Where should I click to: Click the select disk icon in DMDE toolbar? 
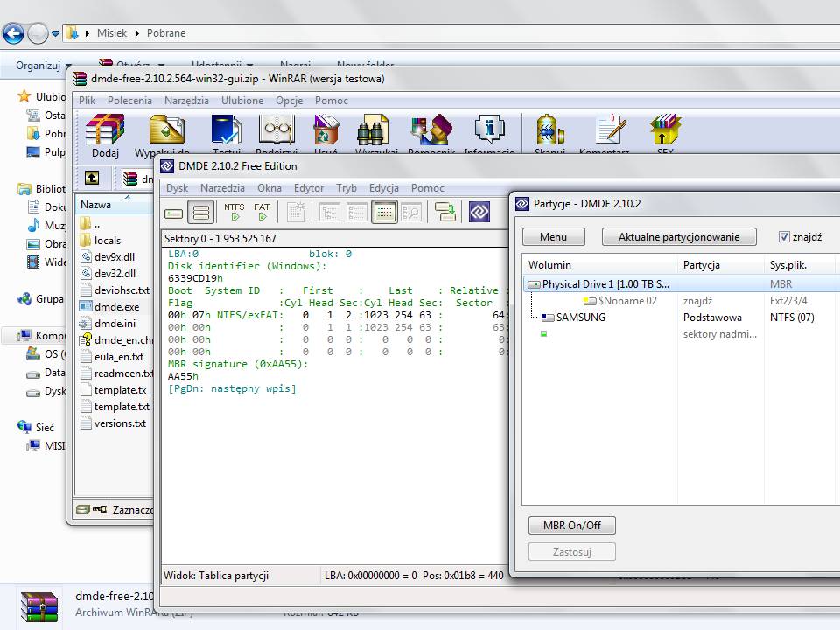point(173,213)
